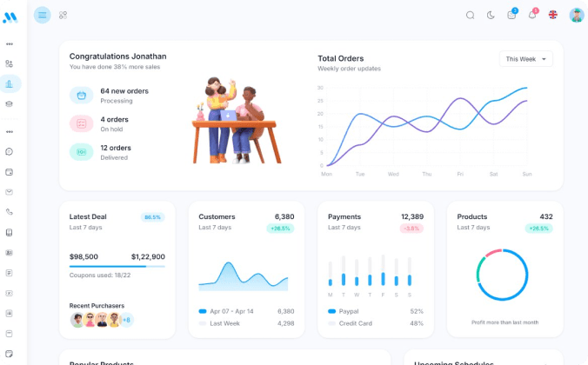Toggle the 'Last Week' legend entry
This screenshot has height=365, width=588.
coord(219,323)
